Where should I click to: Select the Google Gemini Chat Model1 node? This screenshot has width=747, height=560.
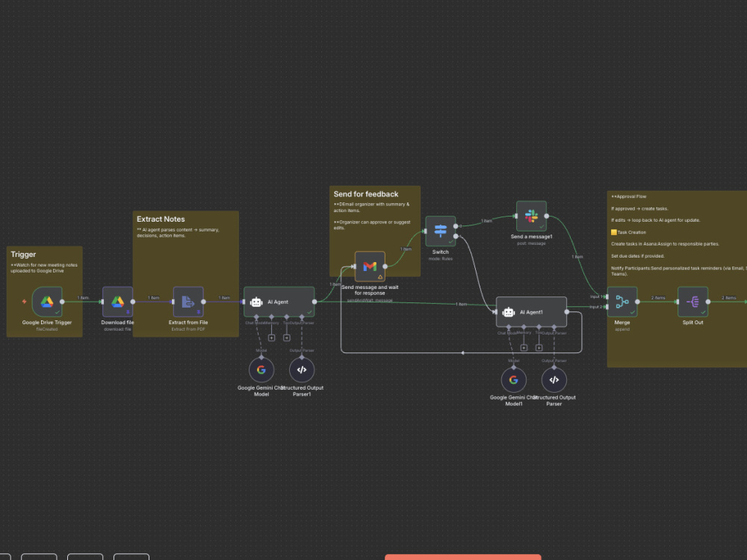pos(514,379)
